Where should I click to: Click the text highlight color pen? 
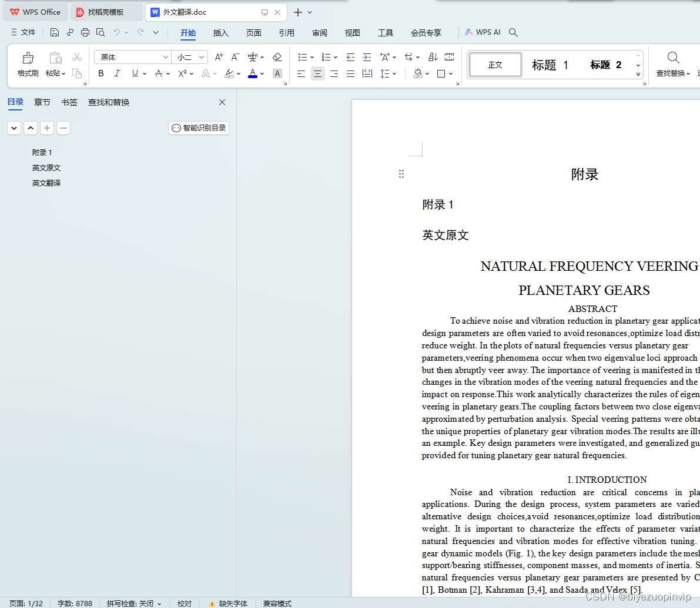(x=229, y=73)
